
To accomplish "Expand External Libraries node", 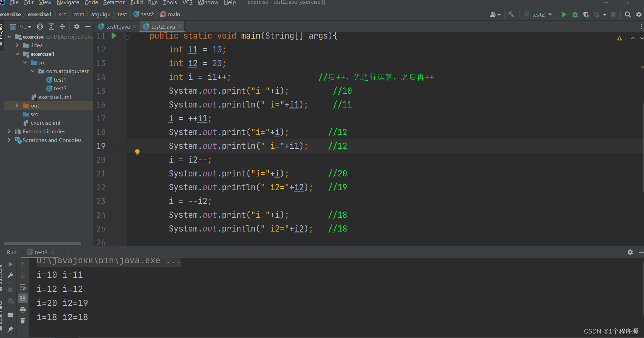I will click(9, 131).
